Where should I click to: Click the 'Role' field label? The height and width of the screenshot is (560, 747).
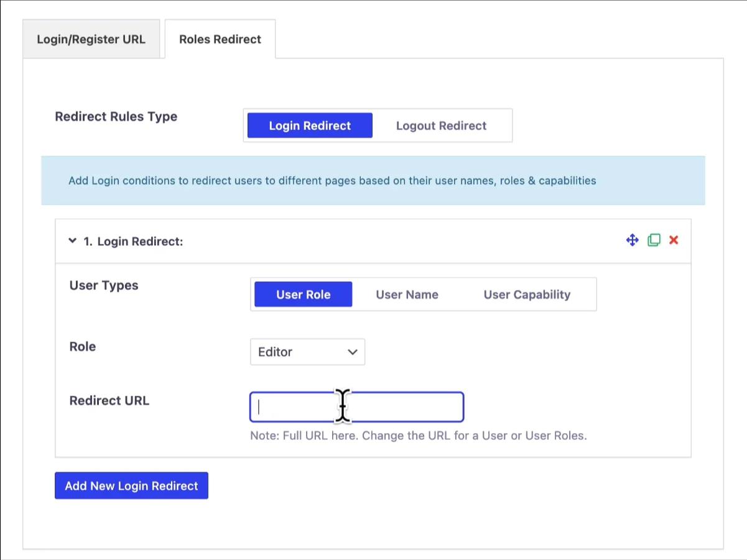(82, 347)
